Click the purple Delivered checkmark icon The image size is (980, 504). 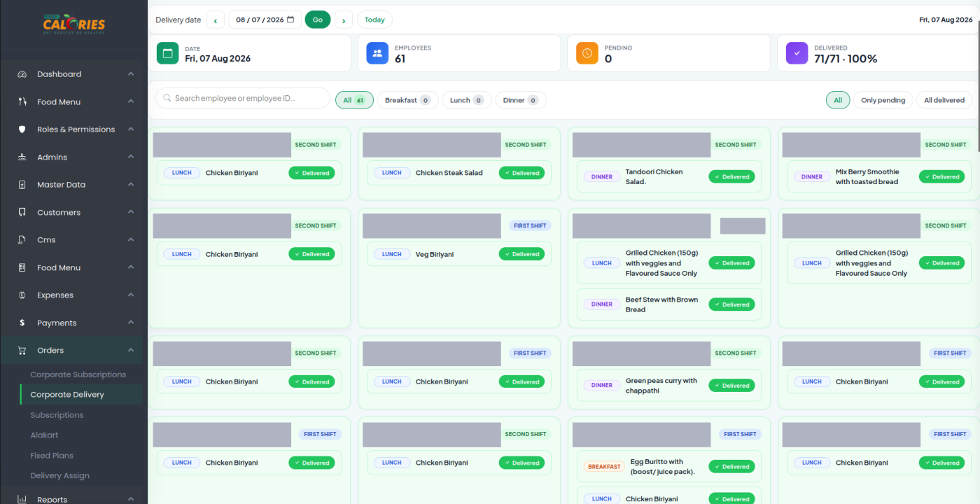coord(797,53)
